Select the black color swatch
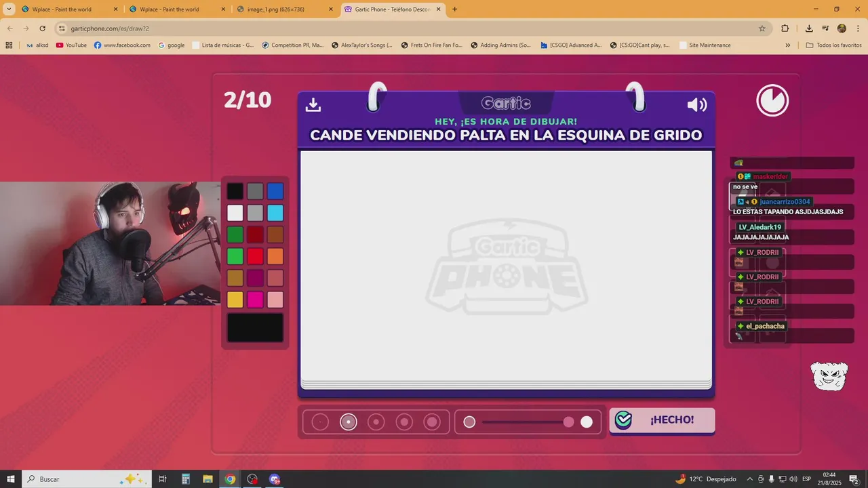This screenshot has width=868, height=488. pos(235,191)
